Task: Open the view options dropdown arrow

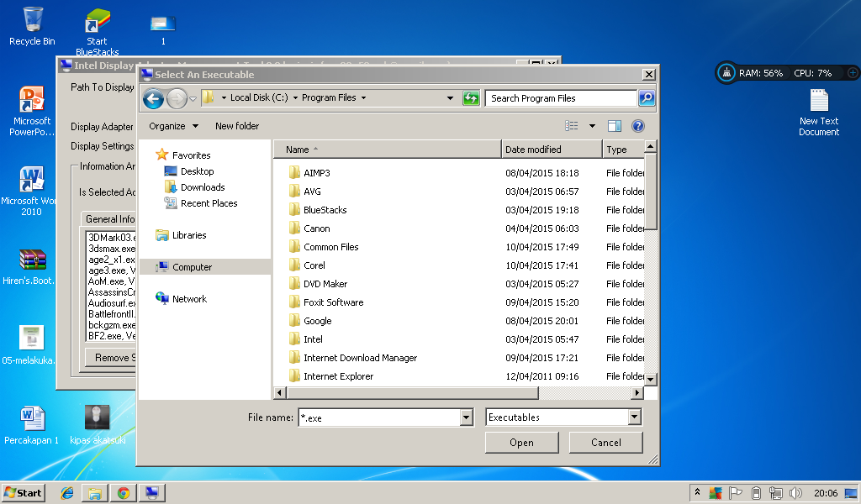Action: 592,126
